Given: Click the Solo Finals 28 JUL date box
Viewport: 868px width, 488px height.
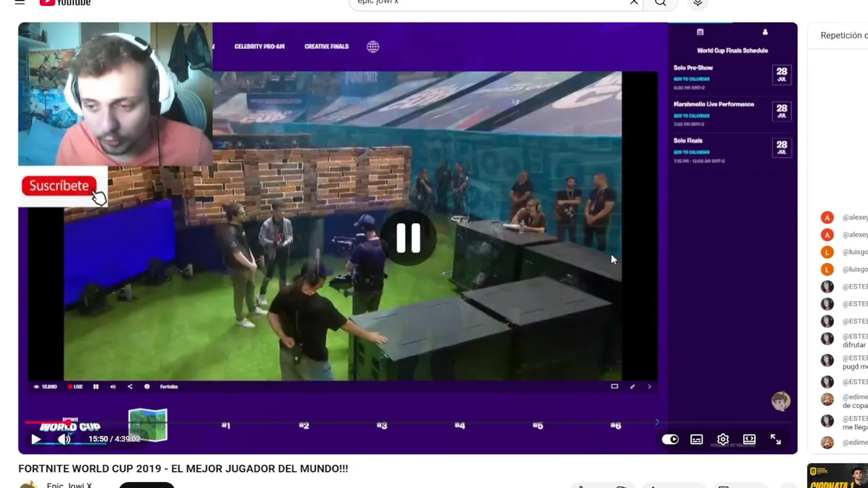Looking at the screenshot, I should [782, 147].
